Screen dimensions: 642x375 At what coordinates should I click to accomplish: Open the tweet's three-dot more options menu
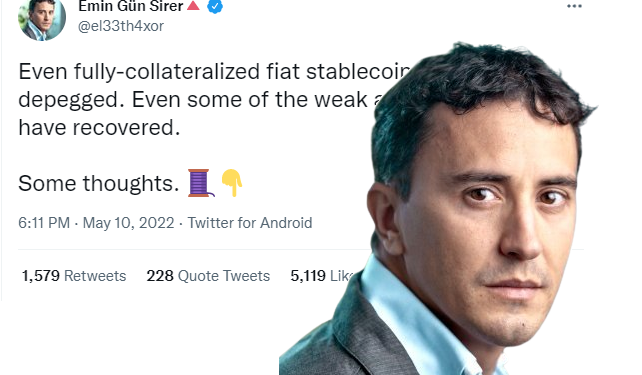point(574,6)
